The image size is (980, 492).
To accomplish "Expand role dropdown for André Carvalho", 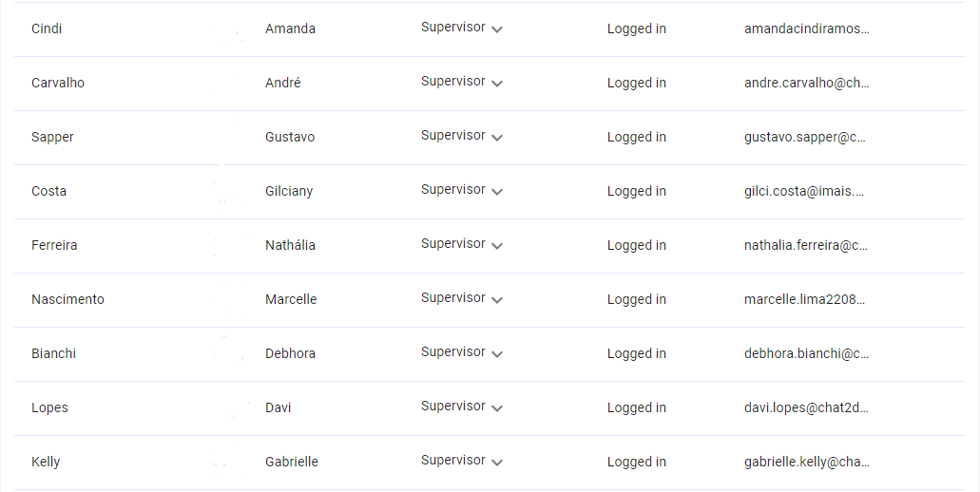I will click(462, 83).
